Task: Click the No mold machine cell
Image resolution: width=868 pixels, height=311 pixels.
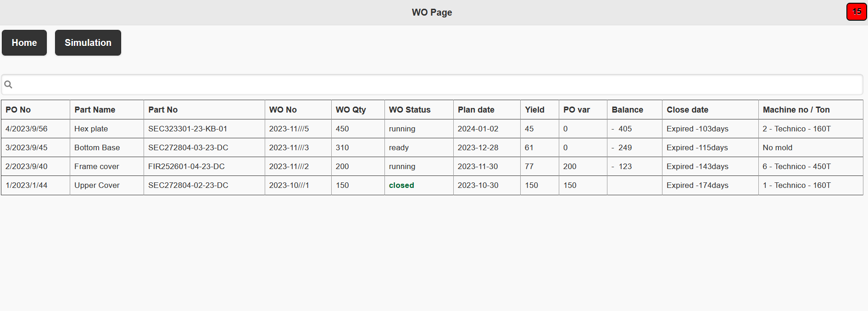Action: coord(777,147)
